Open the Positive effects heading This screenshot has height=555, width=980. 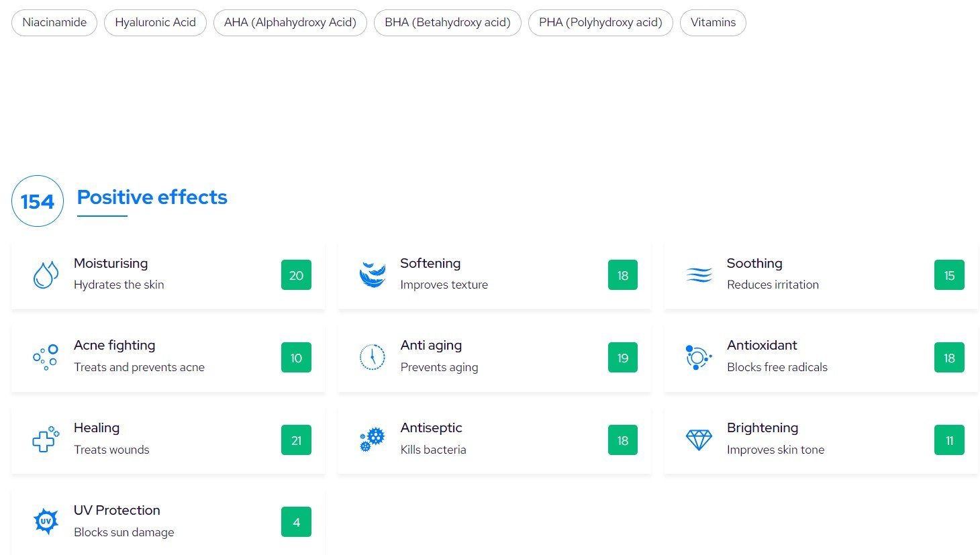pos(152,197)
